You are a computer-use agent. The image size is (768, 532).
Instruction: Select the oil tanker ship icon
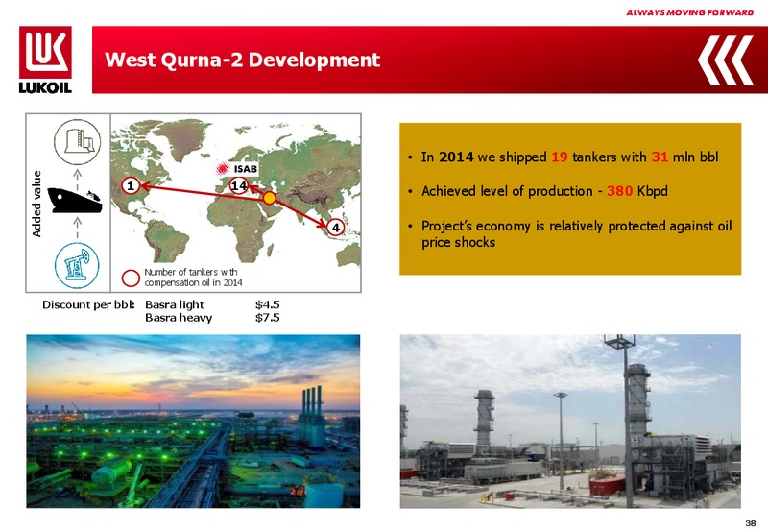[75, 201]
